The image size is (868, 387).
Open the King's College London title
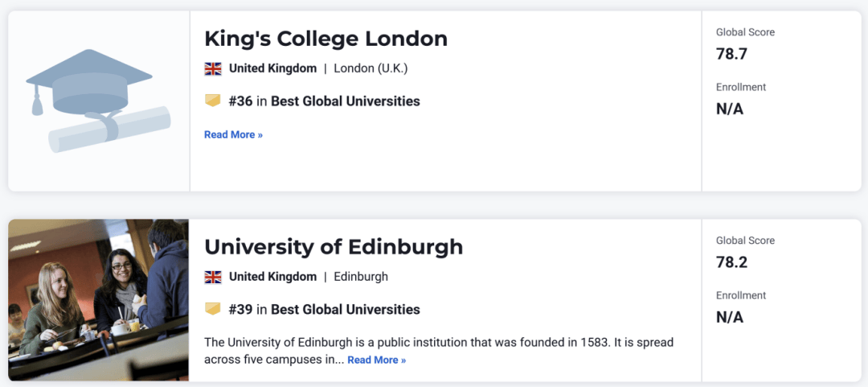(x=325, y=39)
